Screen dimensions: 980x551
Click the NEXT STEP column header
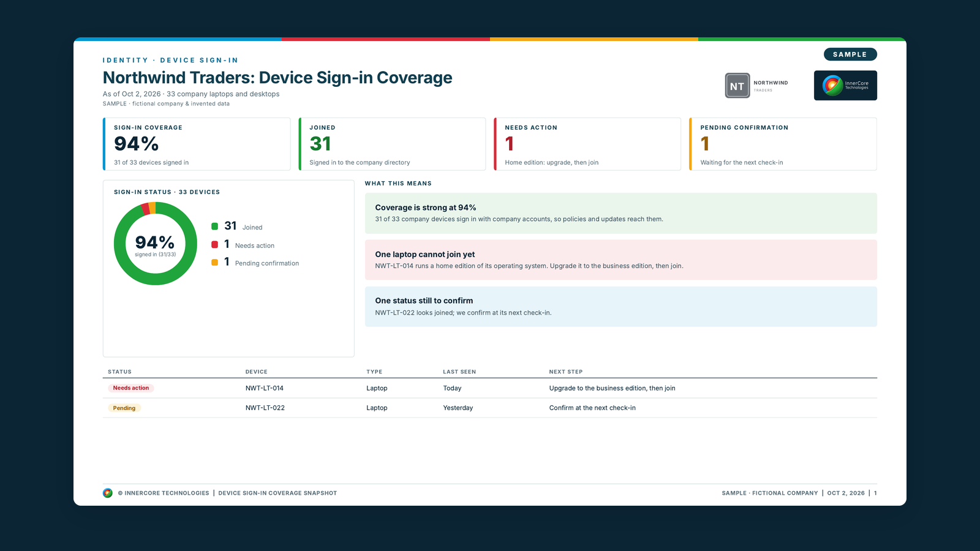(x=566, y=372)
